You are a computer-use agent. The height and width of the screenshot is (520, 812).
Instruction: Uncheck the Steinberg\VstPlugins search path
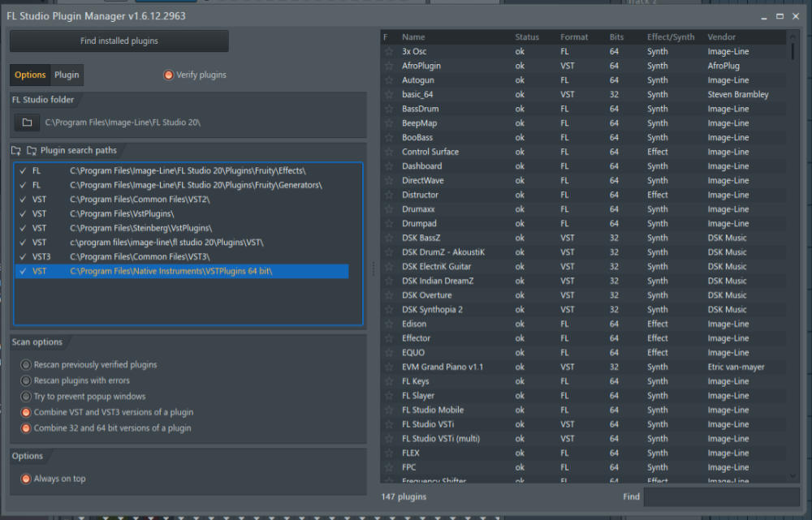[23, 228]
